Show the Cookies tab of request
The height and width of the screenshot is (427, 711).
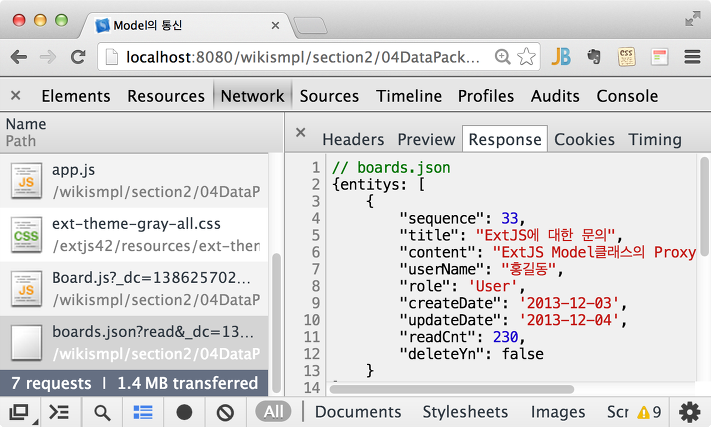584,139
